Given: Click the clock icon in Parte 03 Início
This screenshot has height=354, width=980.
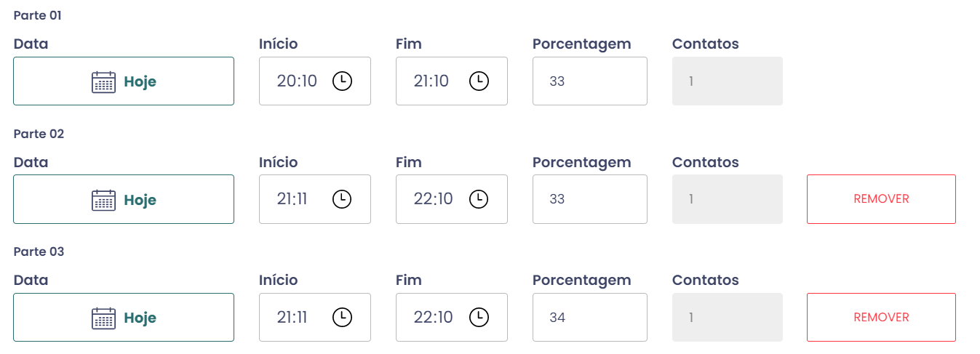Looking at the screenshot, I should [342, 318].
